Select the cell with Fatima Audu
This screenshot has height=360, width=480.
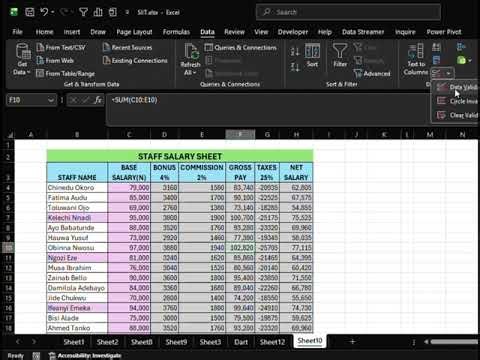77,198
